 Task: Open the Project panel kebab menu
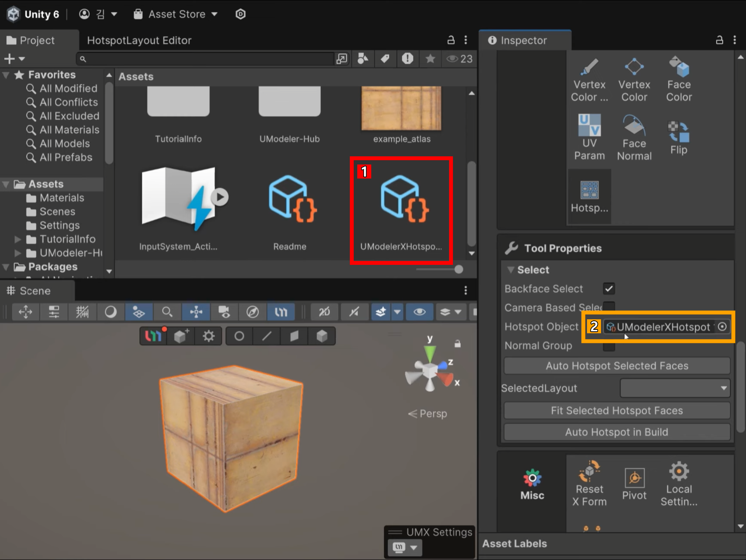coord(466,40)
